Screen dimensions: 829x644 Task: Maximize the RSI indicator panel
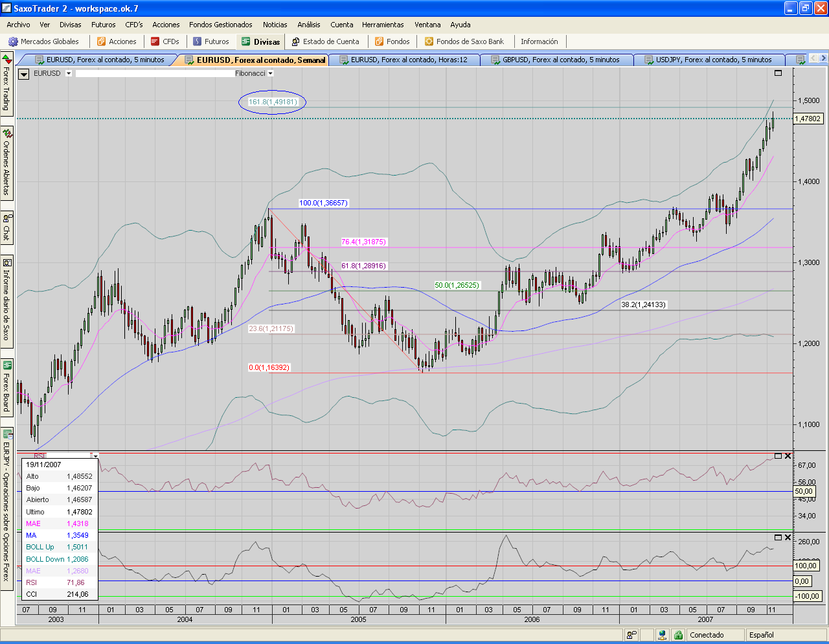coord(778,456)
